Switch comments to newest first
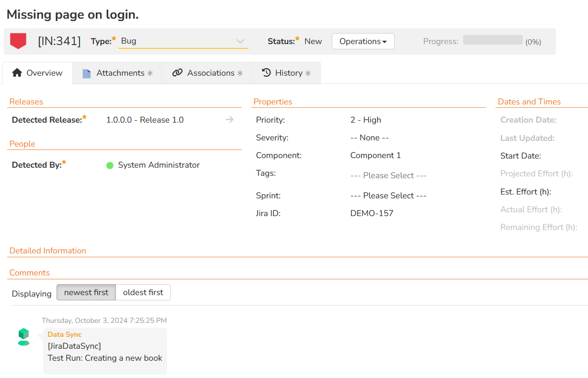This screenshot has width=588, height=378. 86,293
